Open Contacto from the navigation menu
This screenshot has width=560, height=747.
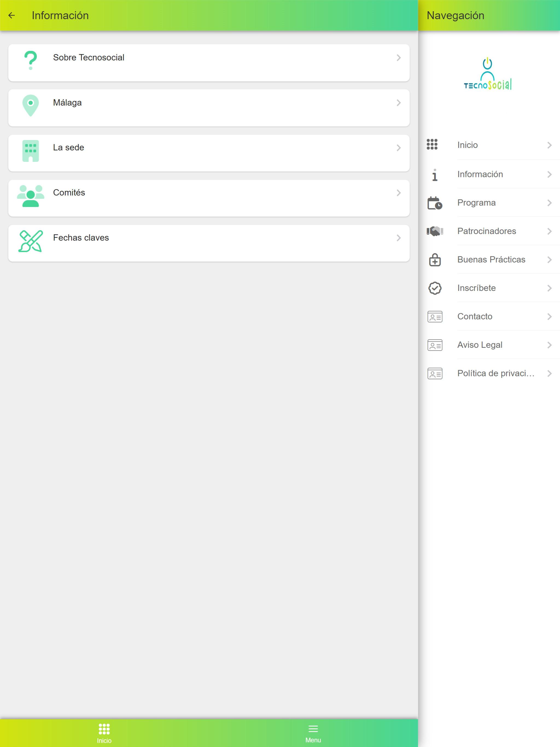(x=489, y=316)
